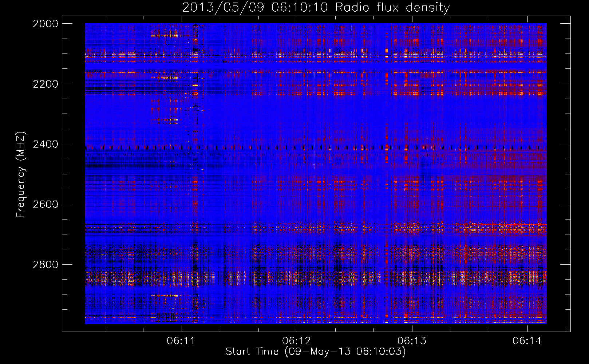The width and height of the screenshot is (589, 364).
Task: Click the plot title "2013/05/09 06:10:10 Radio flux density"
Action: (316, 7)
